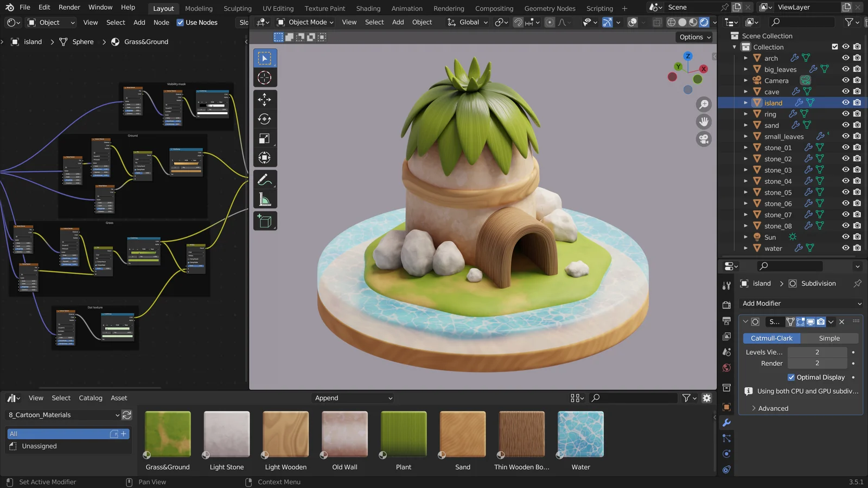This screenshot has width=868, height=488.
Task: Switch to the Shading workspace tab
Action: click(x=368, y=8)
